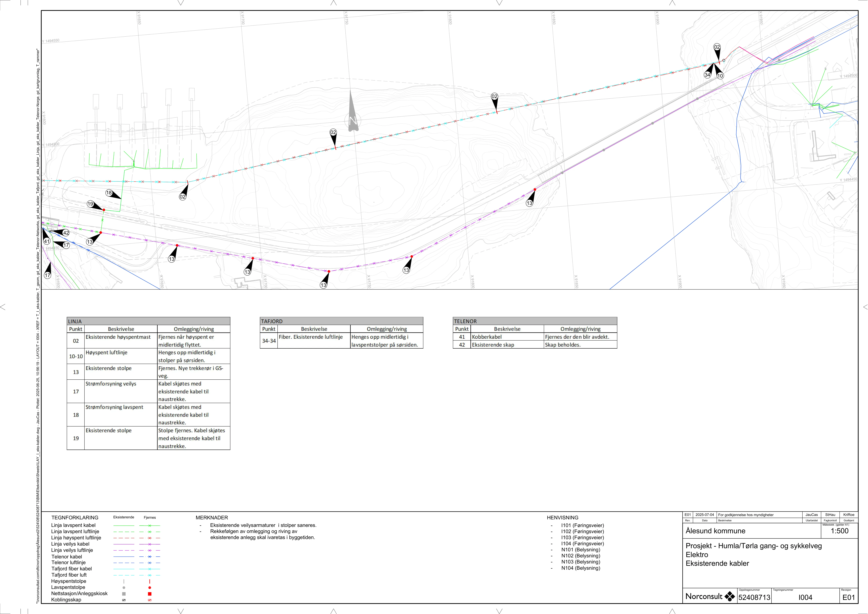Click the Norconsult diamond logo
The width and height of the screenshot is (868, 614).
729,597
